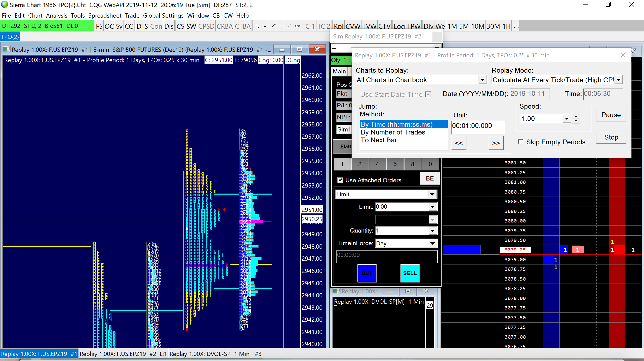Open the Quantity dropdown
Viewport: 644px width, 361px height.
tap(432, 231)
